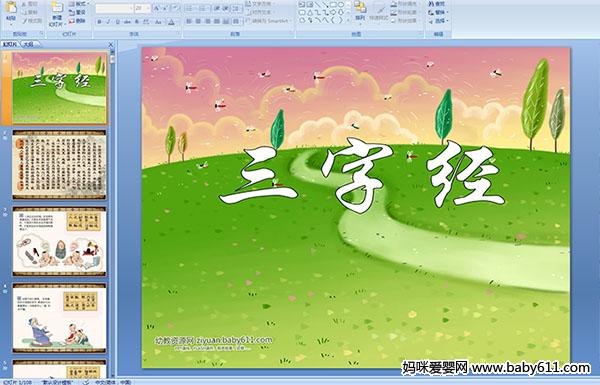This screenshot has width=600, height=385.
Task: Open the Change Case Aa dropdown
Action: (x=158, y=22)
